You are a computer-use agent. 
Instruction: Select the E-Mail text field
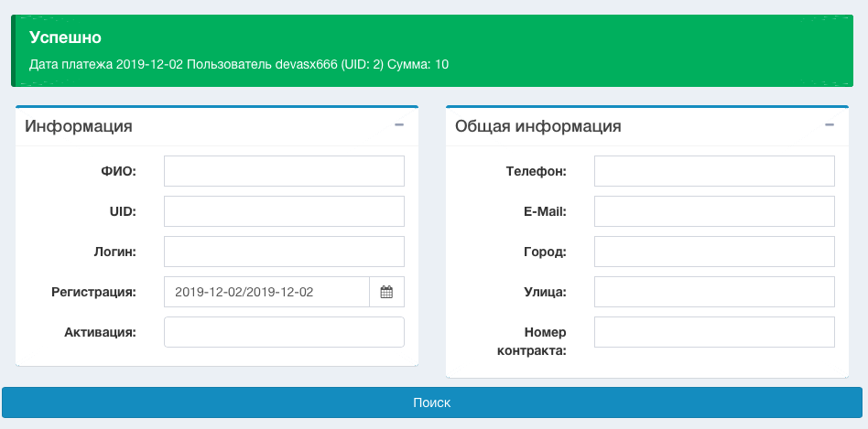tap(714, 211)
